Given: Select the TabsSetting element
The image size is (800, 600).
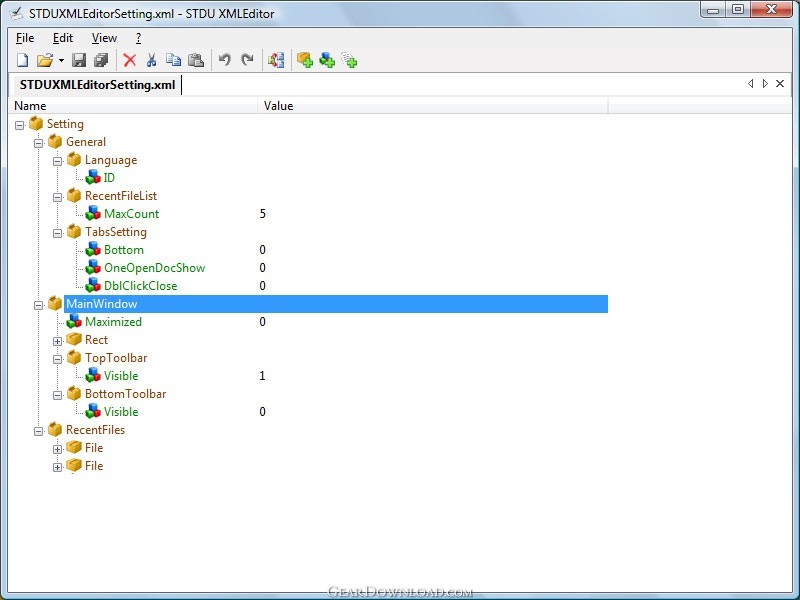Looking at the screenshot, I should 116,232.
